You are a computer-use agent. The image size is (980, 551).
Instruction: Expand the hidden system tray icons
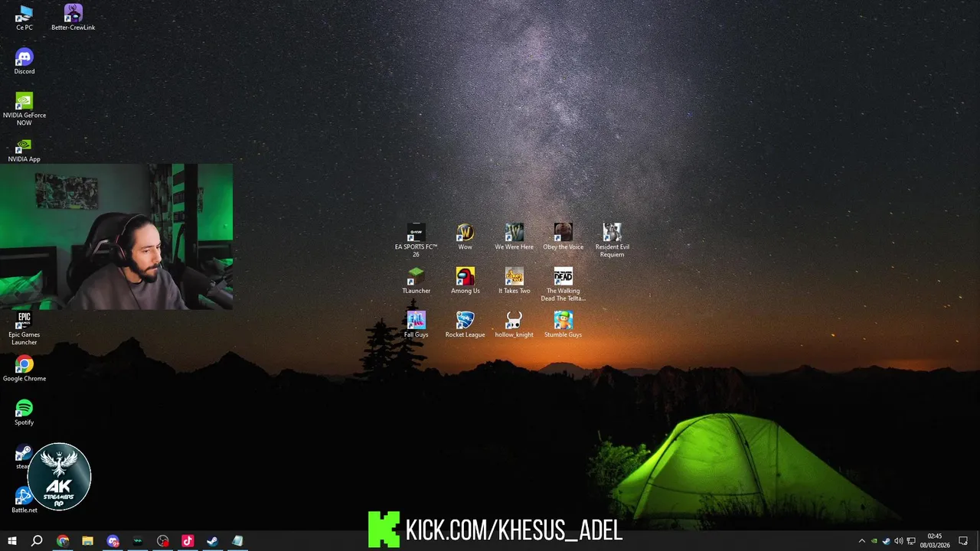[x=861, y=541]
